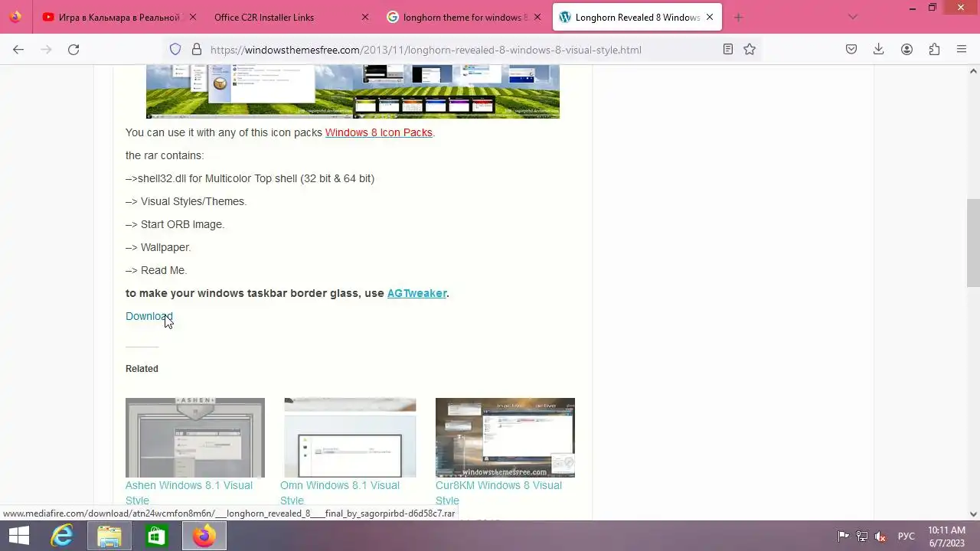Image resolution: width=980 pixels, height=551 pixels.
Task: Open Ashen Windows 8.1 Visual Style link
Action: 189,493
